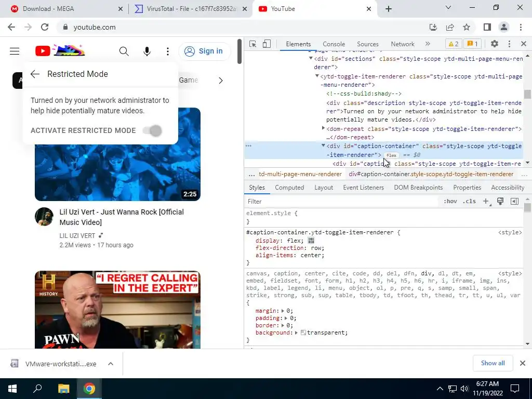Collapse div#sections node triangle

tap(311, 58)
